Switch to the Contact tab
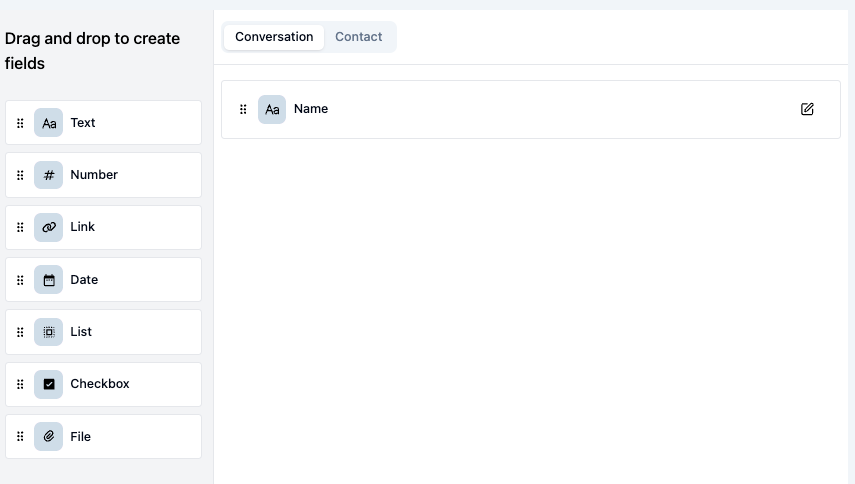This screenshot has width=855, height=484. pyautogui.click(x=358, y=37)
